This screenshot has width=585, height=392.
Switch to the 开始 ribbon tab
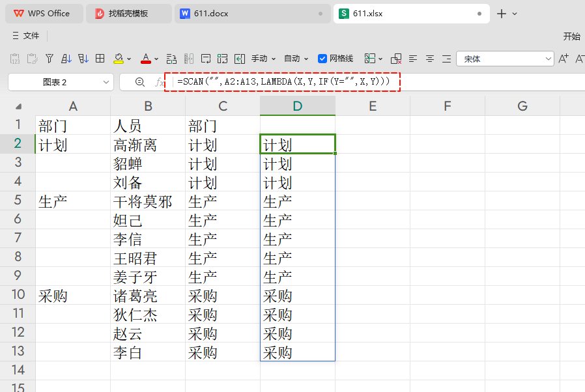(x=571, y=36)
